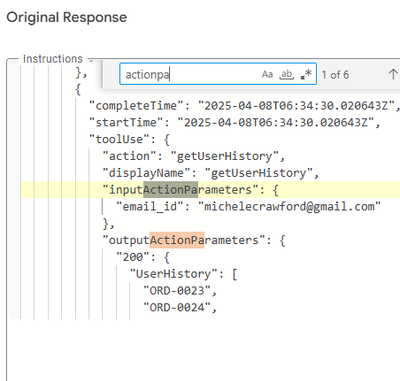Screen dimensions: 400x381
Task: Go to previous match arrow
Action: 393,74
